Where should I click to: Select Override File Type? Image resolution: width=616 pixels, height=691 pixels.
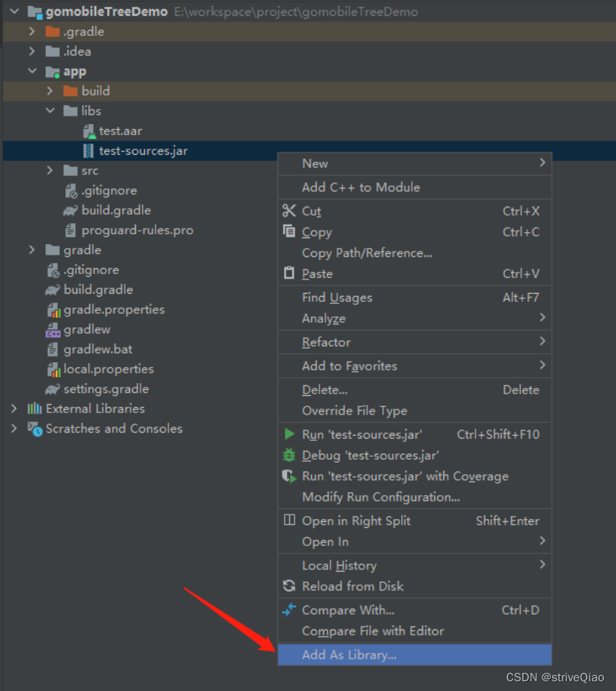pos(414,410)
